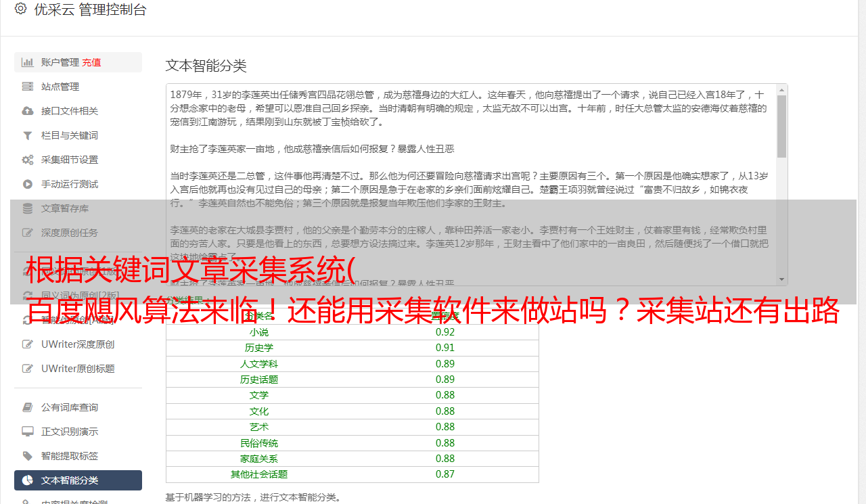Click the bar chart icon for 账户管理
The height and width of the screenshot is (504, 866).
(x=27, y=62)
